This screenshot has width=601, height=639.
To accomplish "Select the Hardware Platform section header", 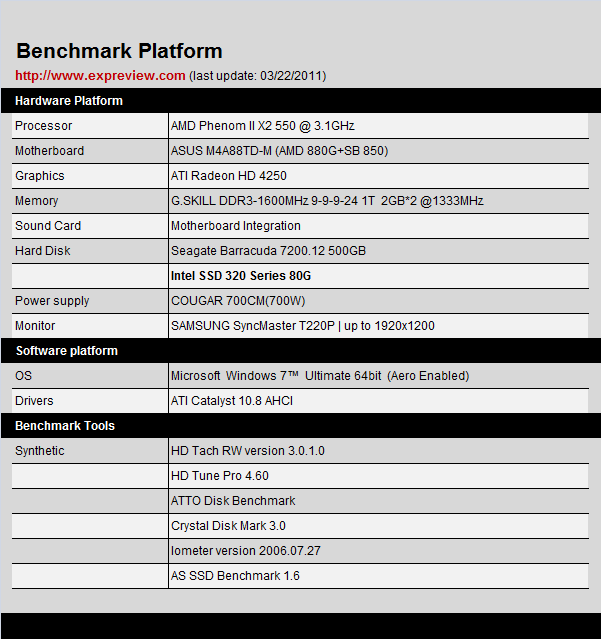I will [x=69, y=101].
